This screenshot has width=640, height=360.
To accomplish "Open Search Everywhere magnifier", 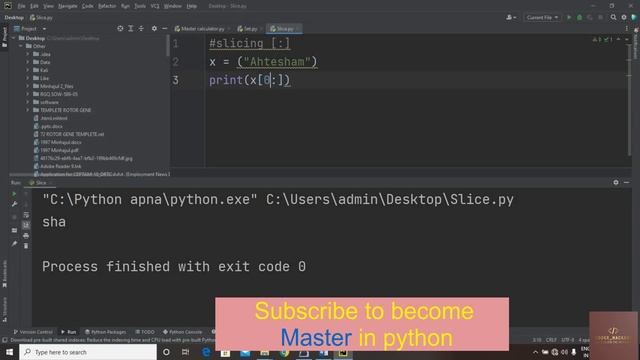I will 613,18.
